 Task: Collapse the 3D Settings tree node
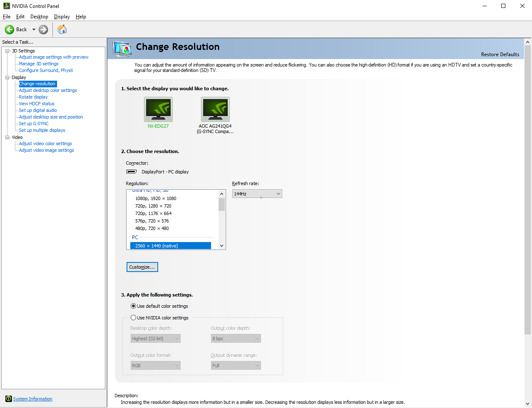pos(7,51)
